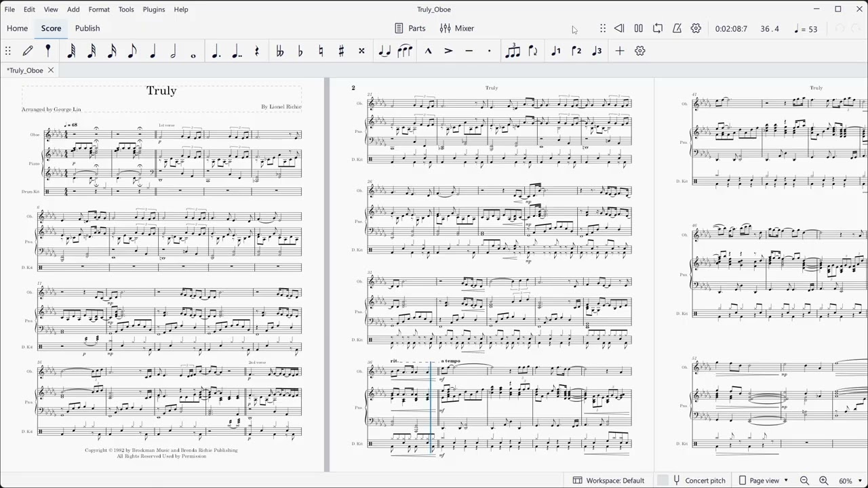Open Workspace: Default selector

608,481
